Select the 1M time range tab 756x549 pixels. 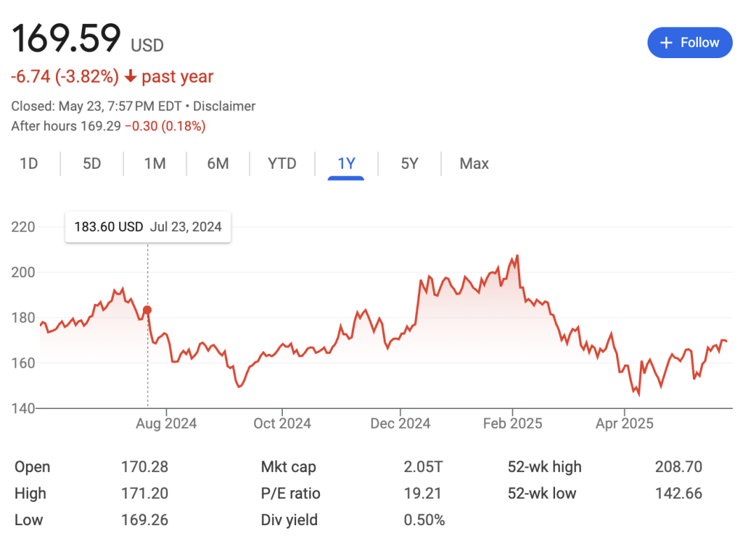pyautogui.click(x=155, y=164)
